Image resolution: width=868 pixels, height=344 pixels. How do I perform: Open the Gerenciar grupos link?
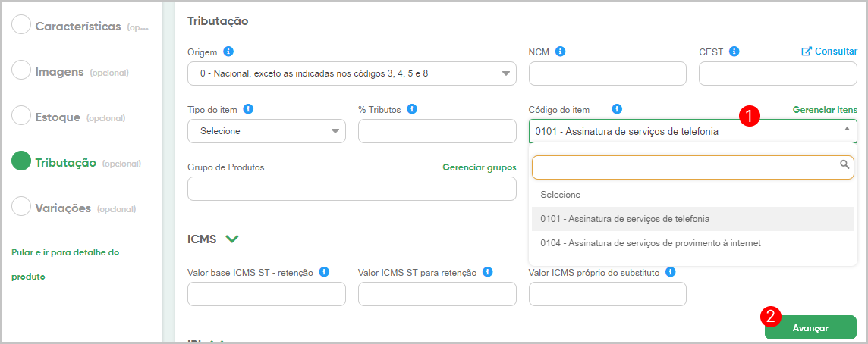point(480,167)
